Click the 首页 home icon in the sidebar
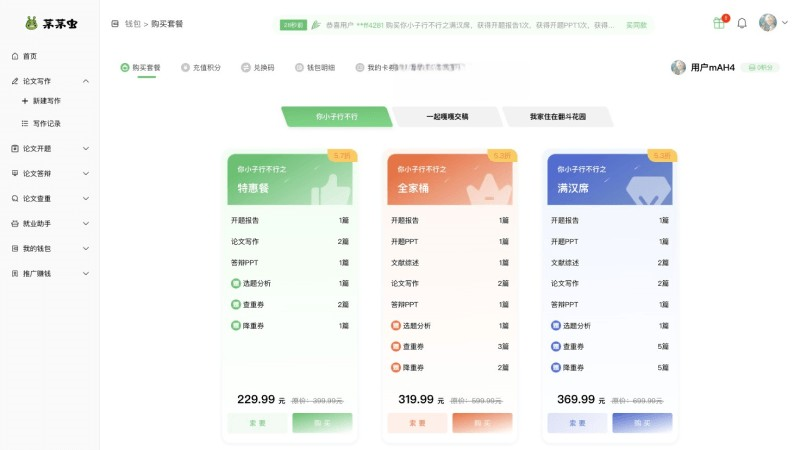 (15, 56)
